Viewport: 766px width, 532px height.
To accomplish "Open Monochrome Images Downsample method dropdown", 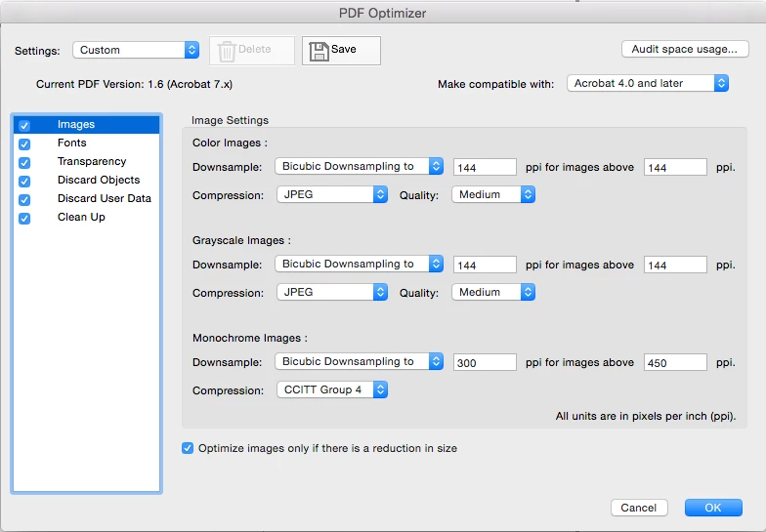I will (x=360, y=361).
